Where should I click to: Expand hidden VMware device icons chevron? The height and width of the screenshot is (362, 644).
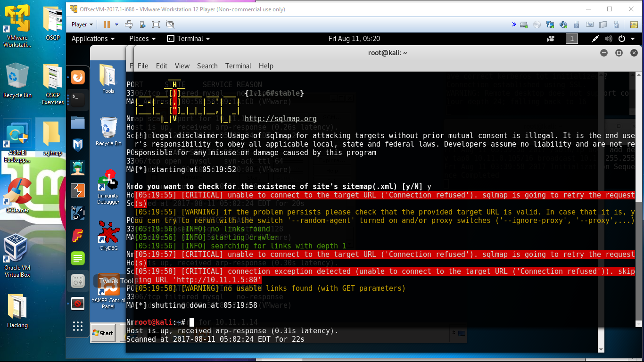click(513, 25)
